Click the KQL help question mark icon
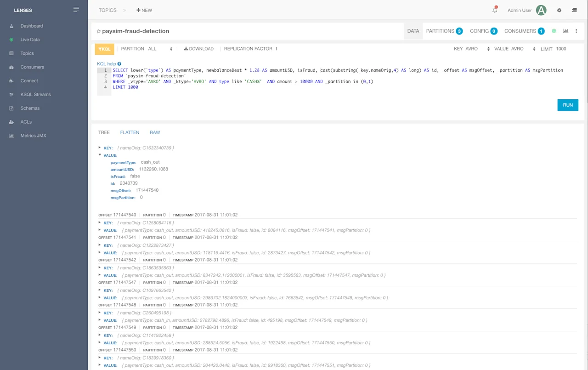This screenshot has width=588, height=370. [x=119, y=64]
